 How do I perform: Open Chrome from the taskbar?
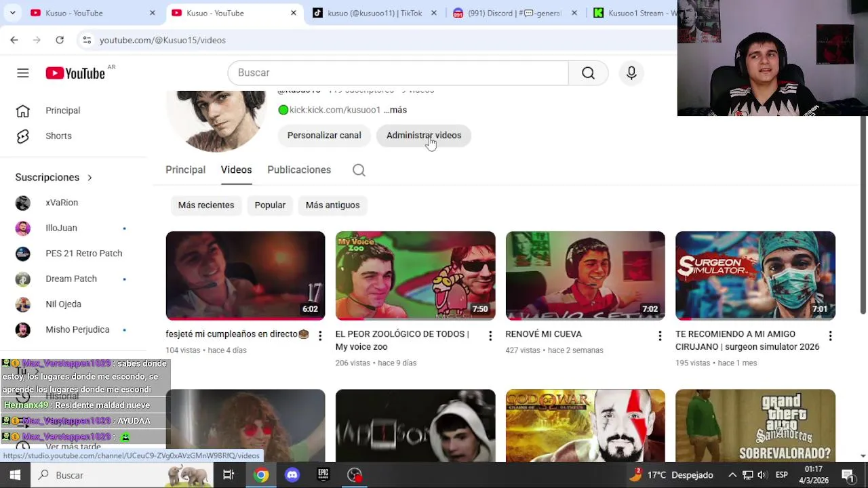[260, 475]
